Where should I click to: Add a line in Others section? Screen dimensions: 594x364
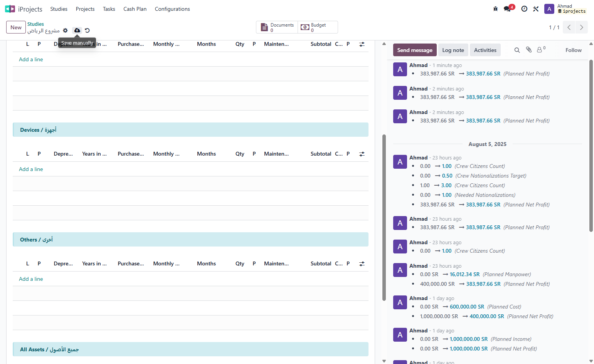point(31,279)
